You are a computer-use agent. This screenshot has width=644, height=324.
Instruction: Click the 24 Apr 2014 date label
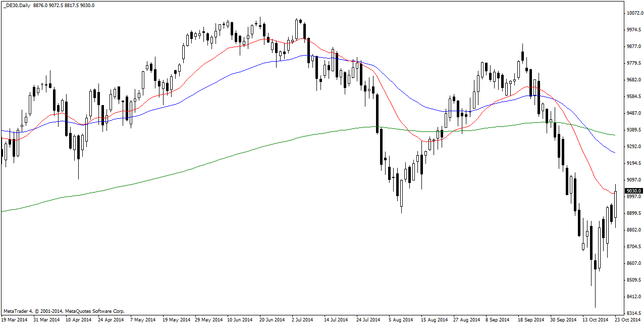click(111, 320)
